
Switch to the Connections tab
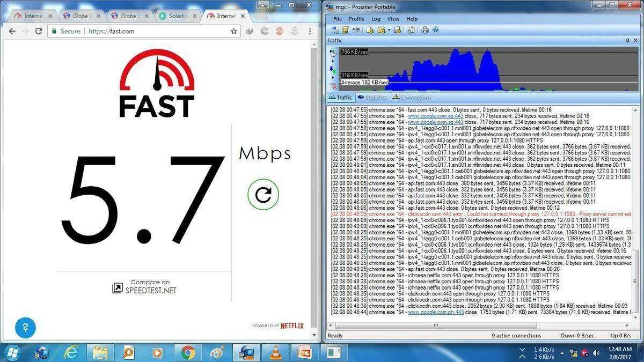pos(412,98)
